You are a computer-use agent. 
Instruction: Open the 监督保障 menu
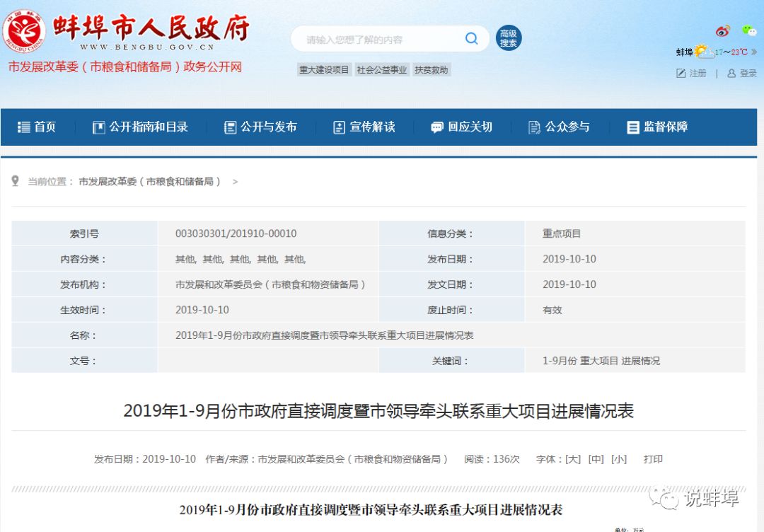coord(657,127)
